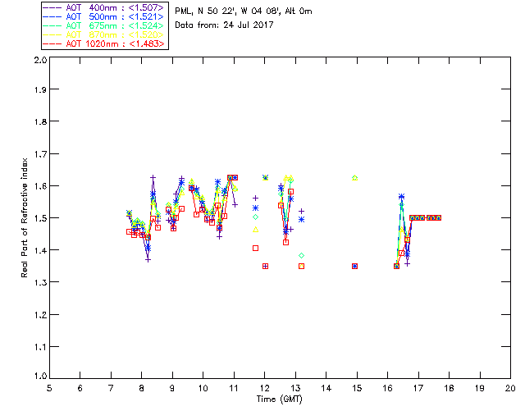
Task: Click the isolated red square near 1.4 at 11.7h
Action: click(x=255, y=249)
